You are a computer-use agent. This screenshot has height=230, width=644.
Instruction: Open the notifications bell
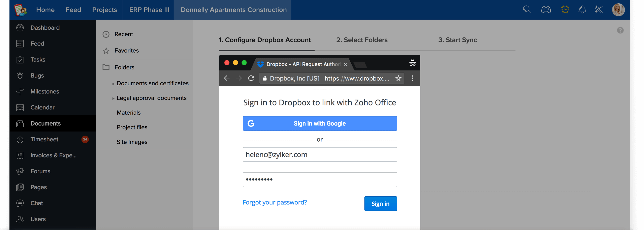[x=582, y=10]
